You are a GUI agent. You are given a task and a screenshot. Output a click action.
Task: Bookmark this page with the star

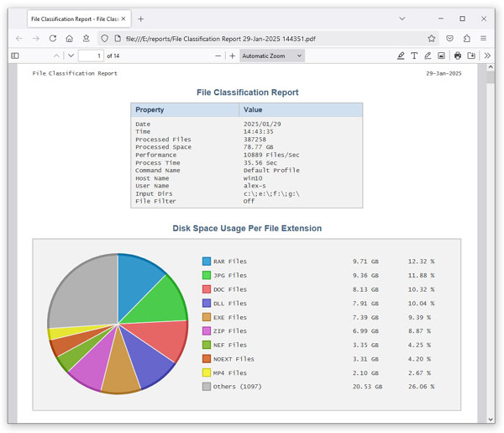click(432, 38)
